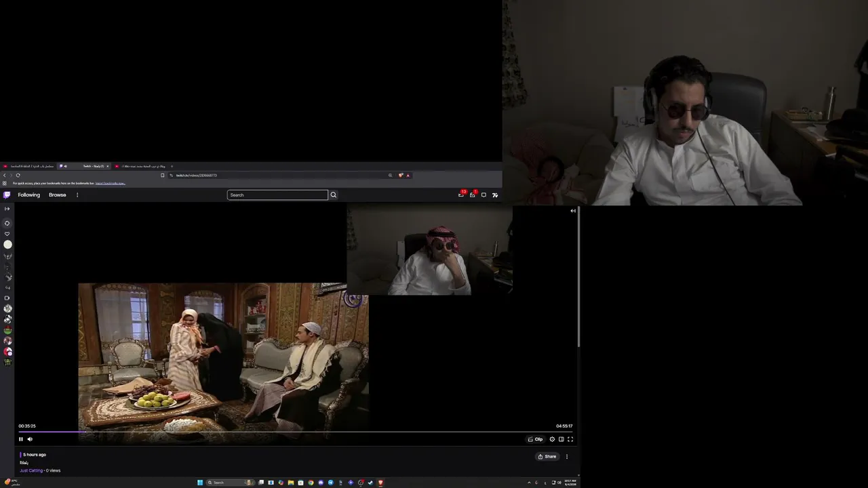This screenshot has height=488, width=868.
Task: Toggle theatre mode for the player
Action: [x=561, y=439]
